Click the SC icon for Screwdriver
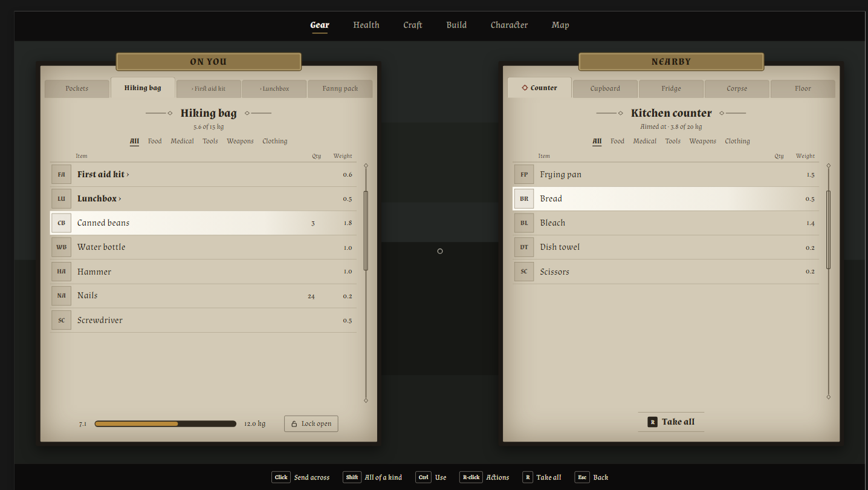The image size is (868, 490). 61,320
